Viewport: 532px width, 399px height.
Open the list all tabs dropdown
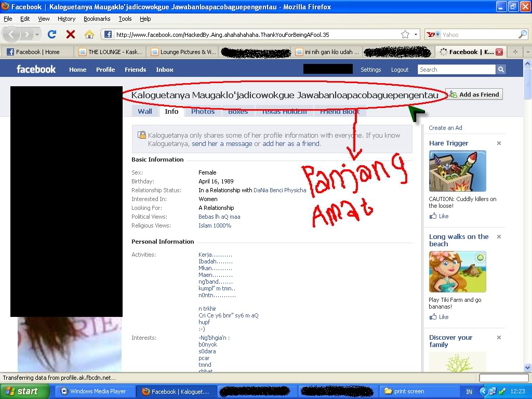[x=528, y=52]
